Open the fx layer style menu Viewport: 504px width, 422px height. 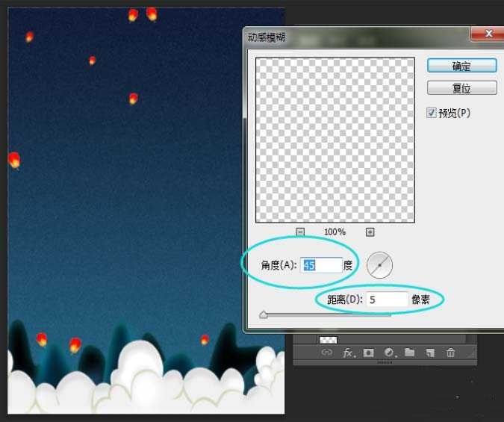348,353
